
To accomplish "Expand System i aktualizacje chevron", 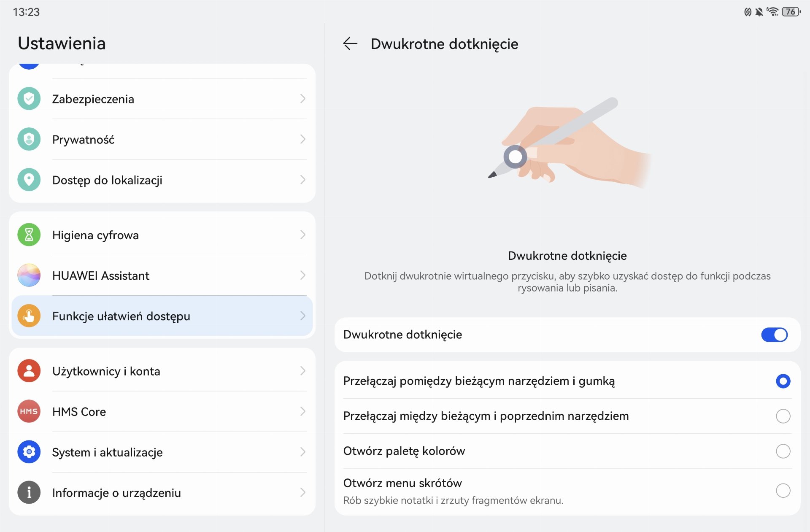I will 302,452.
